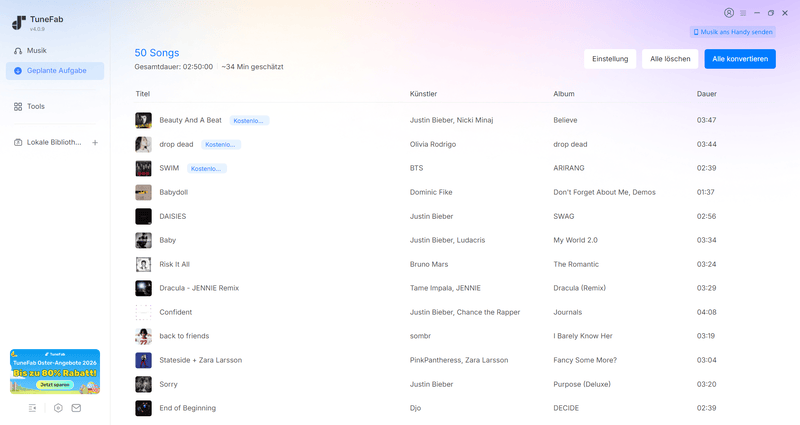This screenshot has height=425, width=800.
Task: Select song title back to friends
Action: click(x=184, y=336)
